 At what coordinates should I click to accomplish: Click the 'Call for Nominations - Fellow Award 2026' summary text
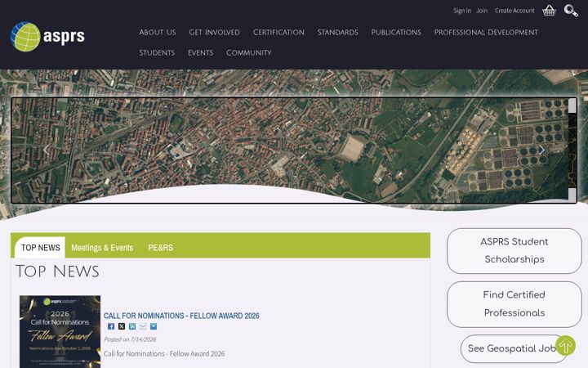pyautogui.click(x=164, y=354)
